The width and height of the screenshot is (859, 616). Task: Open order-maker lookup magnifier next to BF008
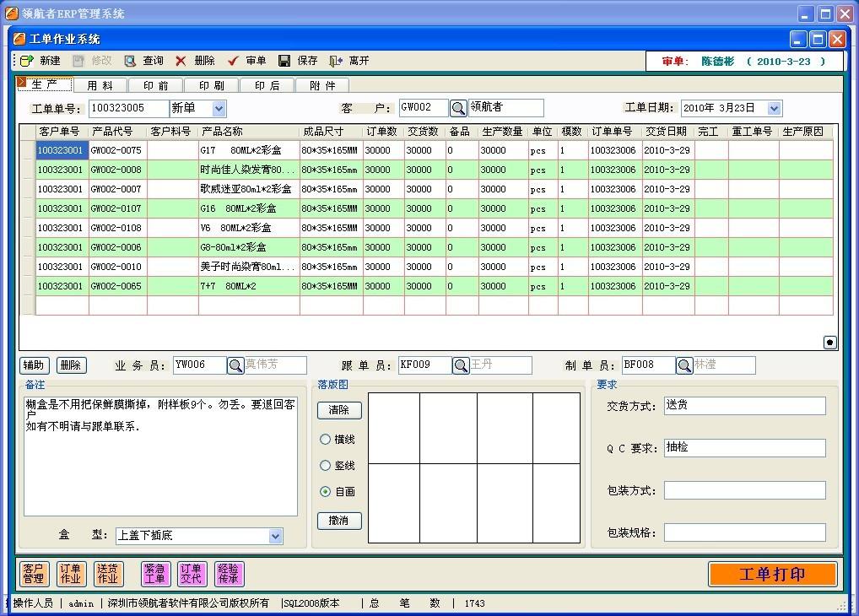[684, 365]
